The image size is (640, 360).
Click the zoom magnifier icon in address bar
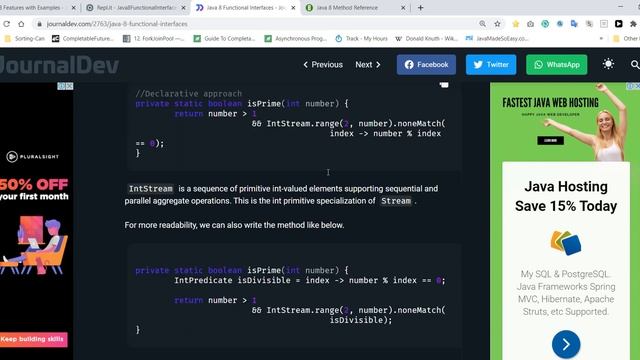click(x=482, y=24)
